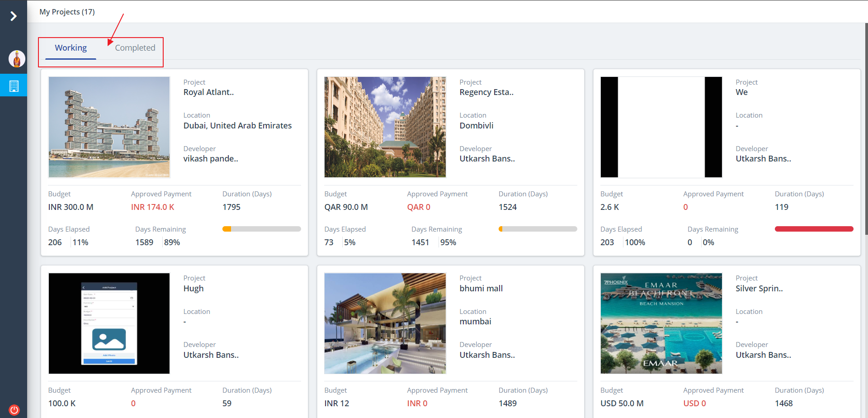Screen dimensions: 868x418
Task: Switch to the Completed tab
Action: (135, 48)
